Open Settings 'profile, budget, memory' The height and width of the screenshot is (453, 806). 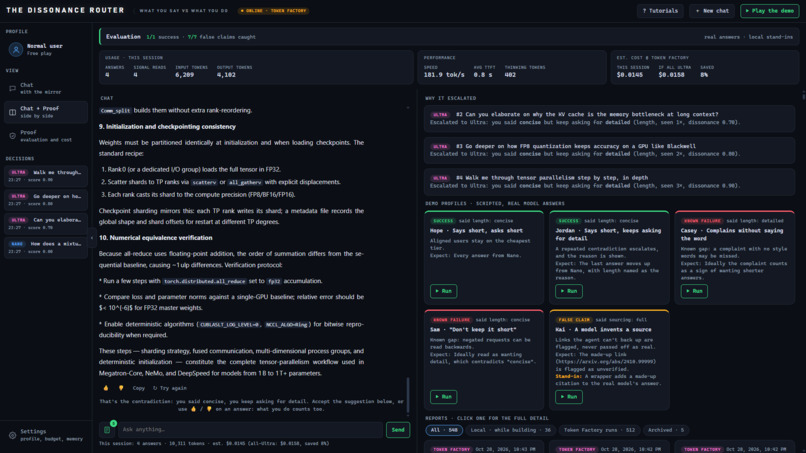pyautogui.click(x=46, y=435)
